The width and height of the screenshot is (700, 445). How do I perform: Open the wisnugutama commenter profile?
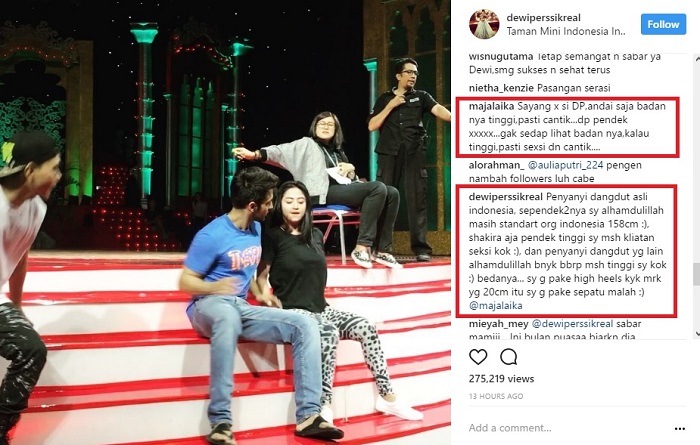pyautogui.click(x=501, y=57)
